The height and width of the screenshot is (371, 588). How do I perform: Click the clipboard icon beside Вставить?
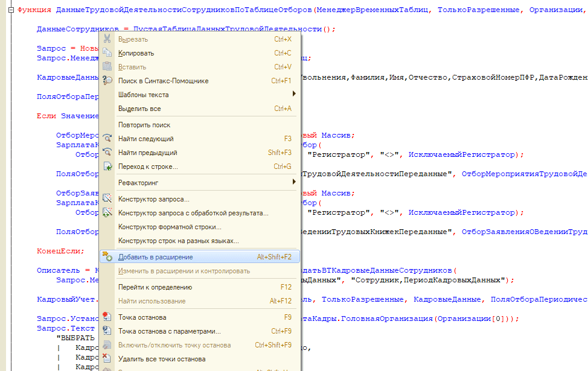107,66
